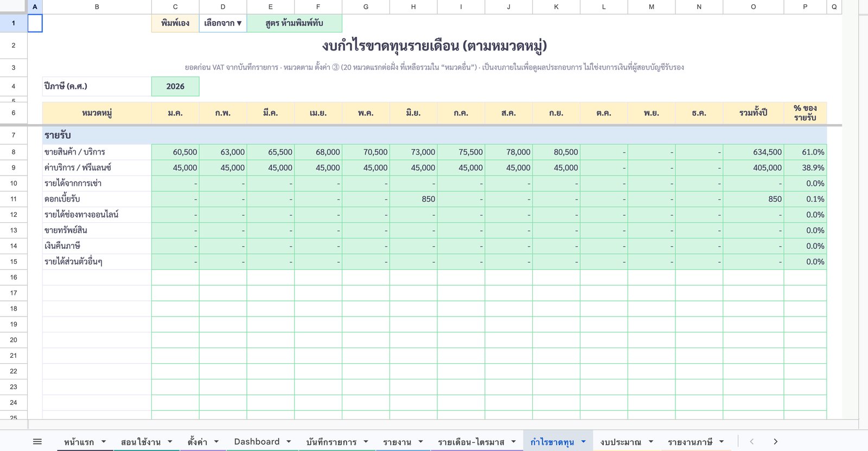Switch to the รายงานภาษี sheet tab

click(690, 442)
